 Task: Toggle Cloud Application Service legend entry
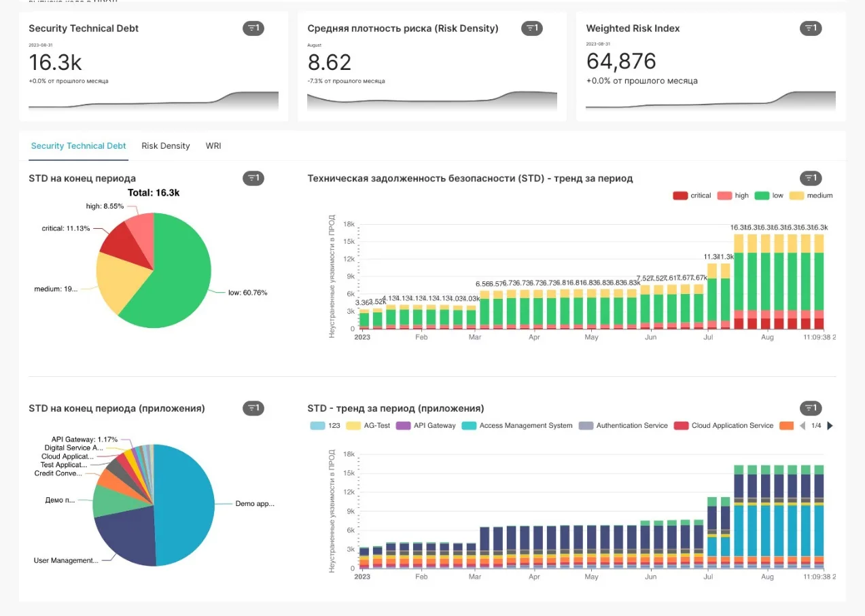724,426
